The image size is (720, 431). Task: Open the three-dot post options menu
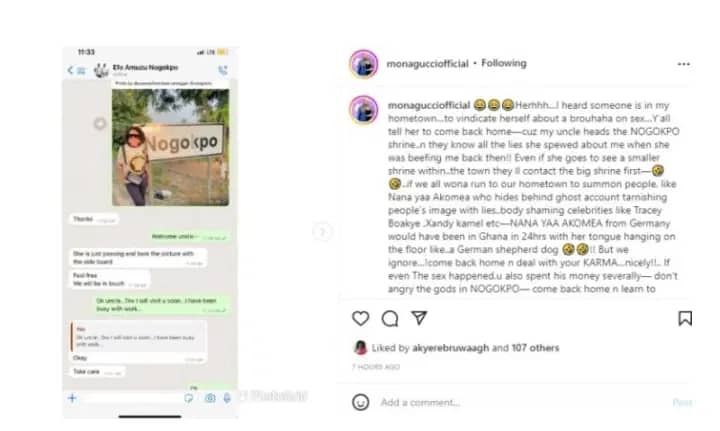pos(684,64)
